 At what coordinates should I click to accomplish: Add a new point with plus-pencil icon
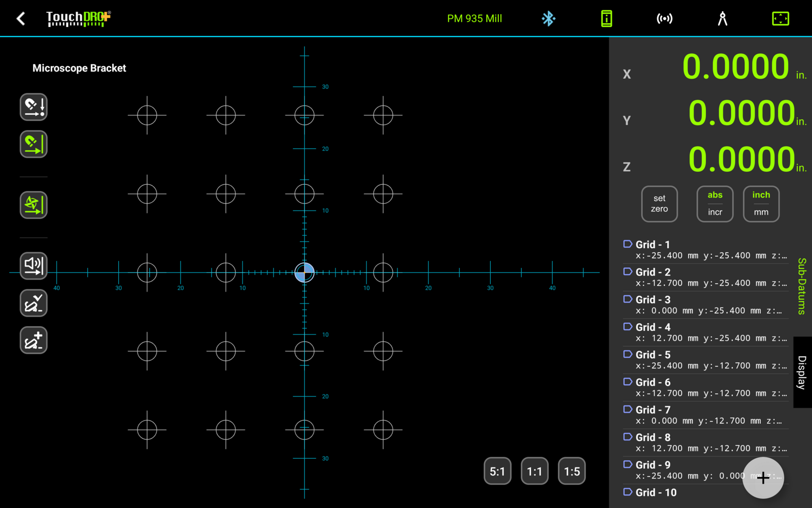(33, 340)
